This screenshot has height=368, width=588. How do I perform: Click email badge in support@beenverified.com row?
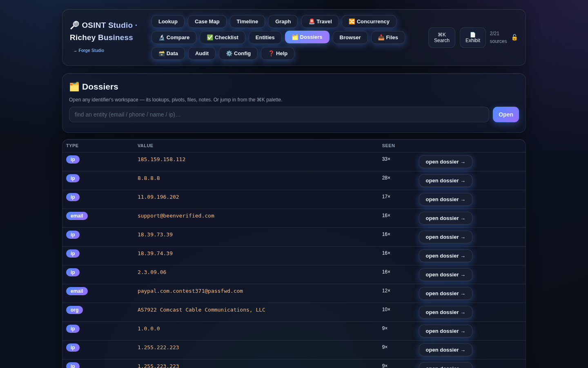77,216
